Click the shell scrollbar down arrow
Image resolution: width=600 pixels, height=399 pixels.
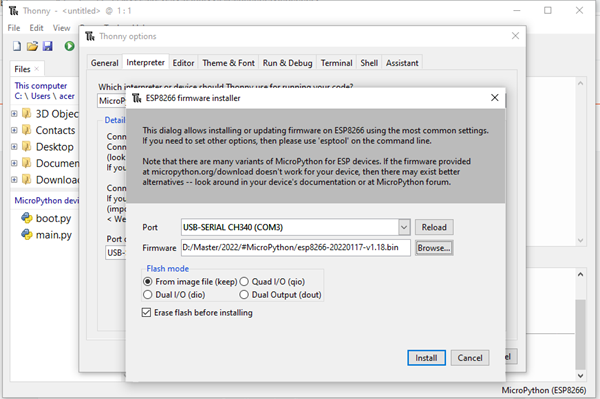[580, 376]
